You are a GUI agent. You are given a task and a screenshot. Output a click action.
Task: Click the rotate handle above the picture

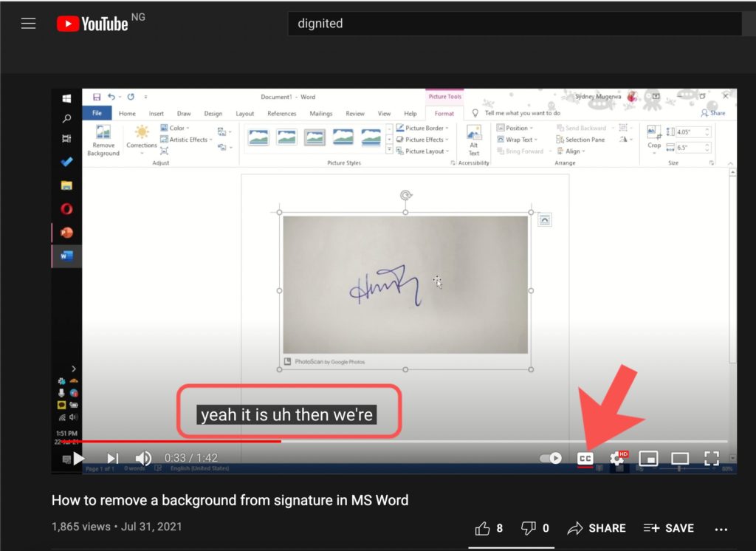406,196
